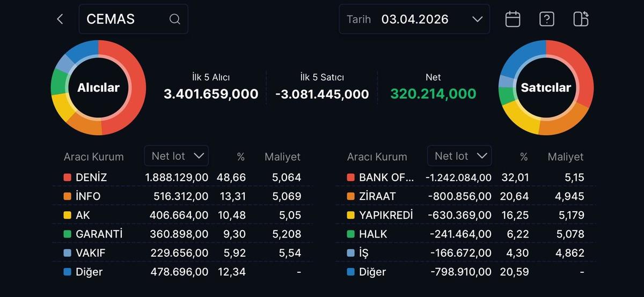Viewport: 644px width, 297px height.
Task: Open the calendar icon
Action: point(513,19)
